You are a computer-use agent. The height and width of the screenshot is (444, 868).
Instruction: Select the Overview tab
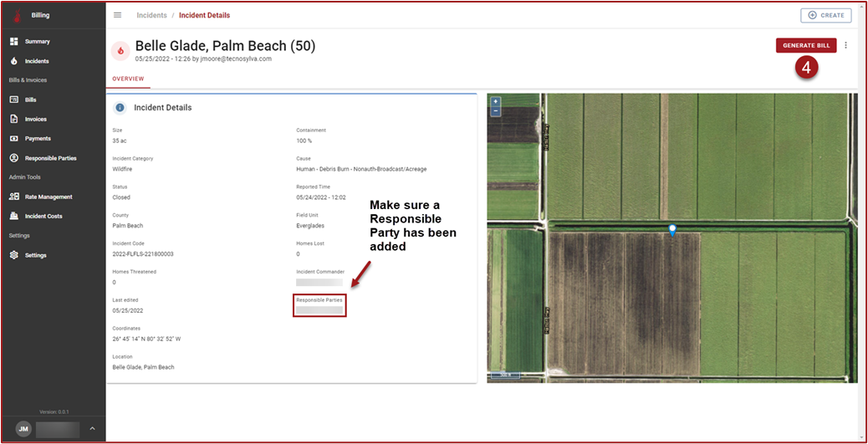pos(128,79)
